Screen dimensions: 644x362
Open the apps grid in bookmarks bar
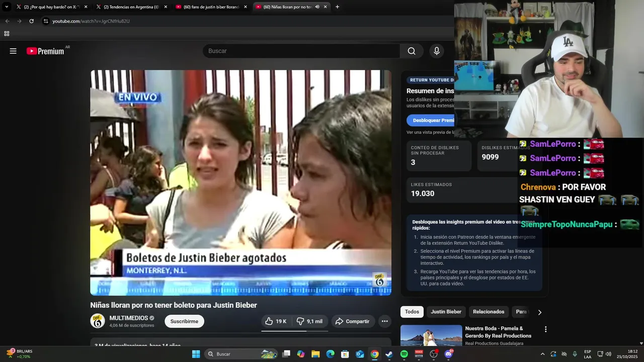tap(7, 34)
